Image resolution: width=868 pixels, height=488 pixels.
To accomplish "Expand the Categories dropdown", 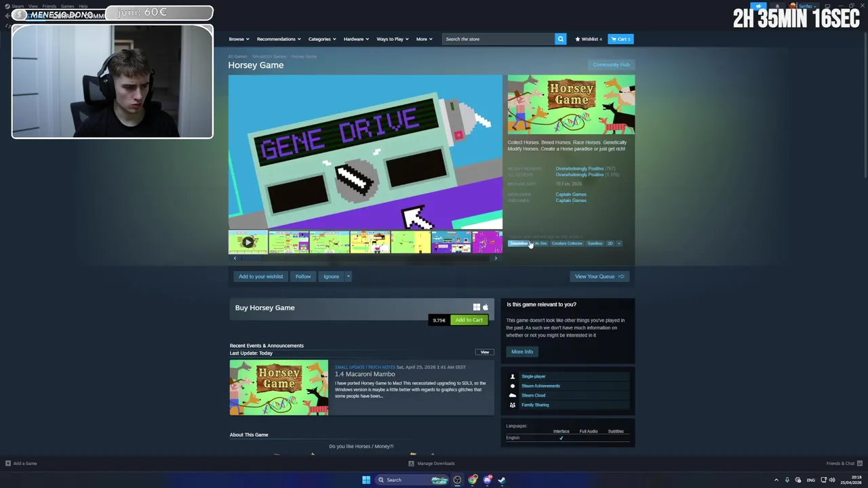I will pos(322,39).
